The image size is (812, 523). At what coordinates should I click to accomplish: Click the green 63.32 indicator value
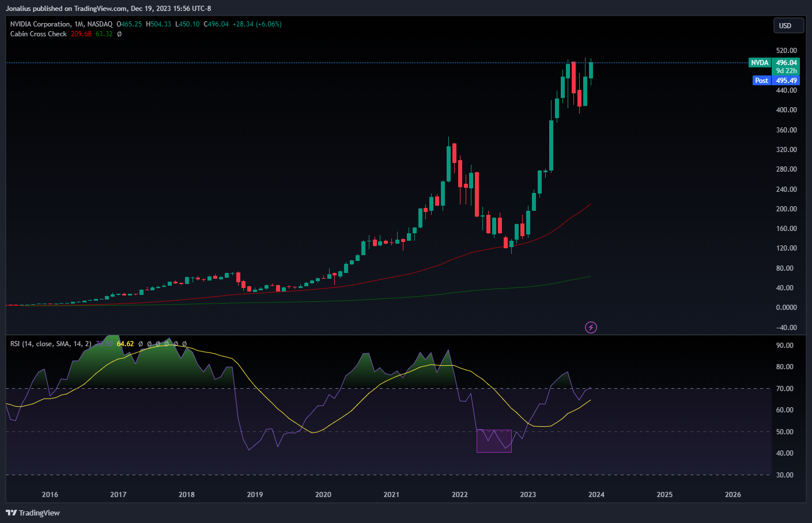104,34
